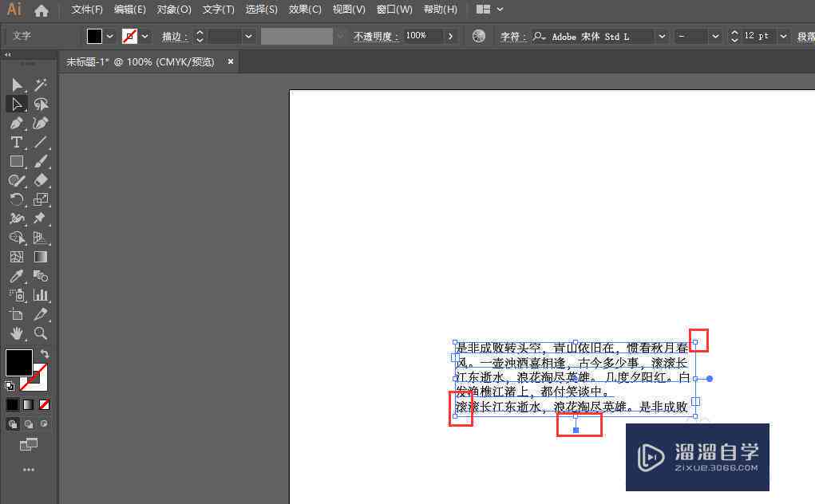Close the 未标题-1* document tab

tap(230, 61)
